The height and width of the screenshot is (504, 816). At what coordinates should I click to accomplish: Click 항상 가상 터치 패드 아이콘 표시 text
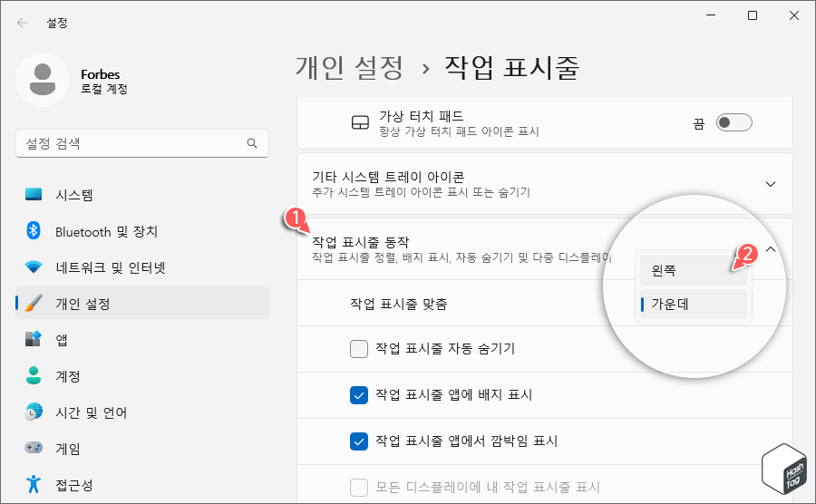coord(459,131)
